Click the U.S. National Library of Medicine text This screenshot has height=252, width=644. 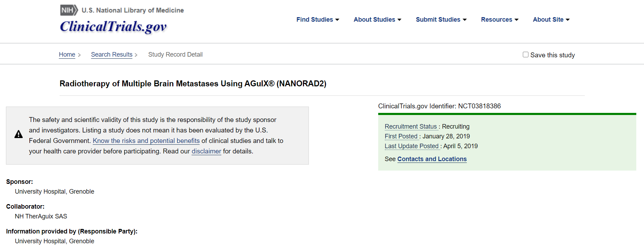pyautogui.click(x=133, y=10)
